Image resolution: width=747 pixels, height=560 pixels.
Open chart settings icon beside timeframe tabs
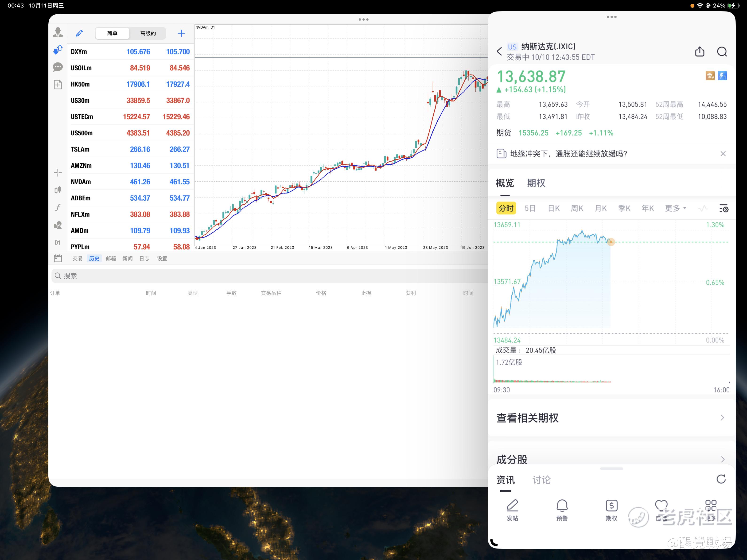pos(724,208)
